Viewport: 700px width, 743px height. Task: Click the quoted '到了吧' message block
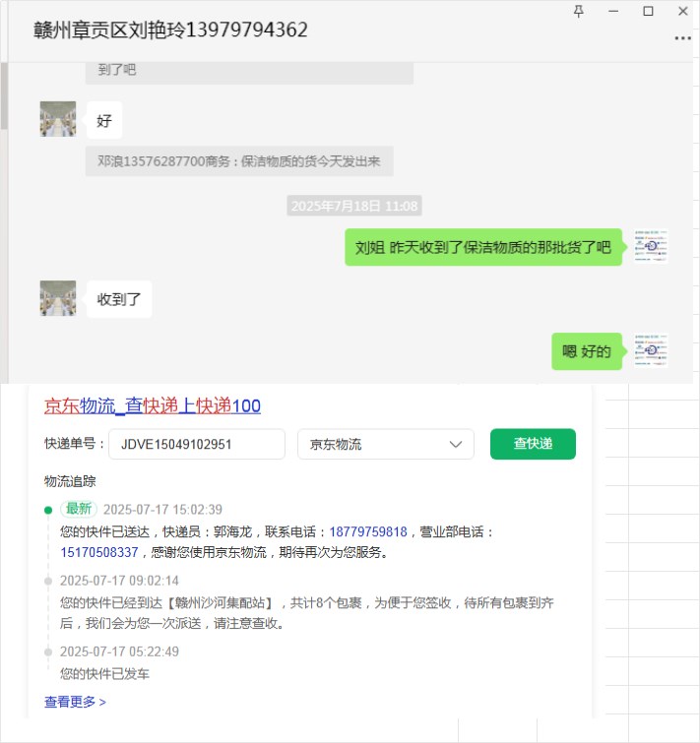tap(249, 73)
